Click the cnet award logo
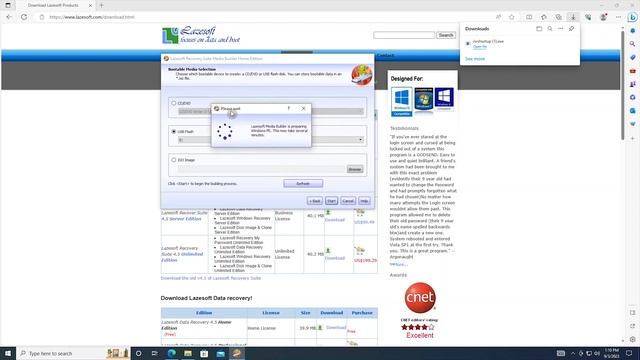This screenshot has height=360, width=640. point(420,298)
